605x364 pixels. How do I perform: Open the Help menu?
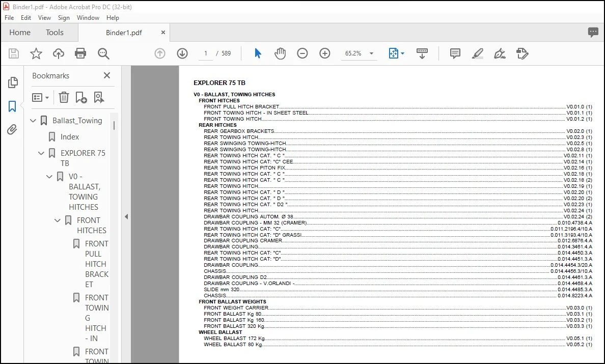[x=113, y=18]
